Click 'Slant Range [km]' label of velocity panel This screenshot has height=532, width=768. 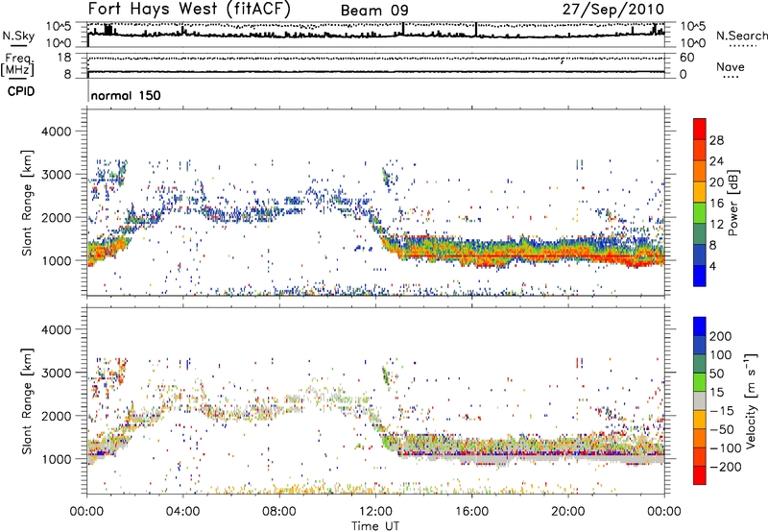pos(26,400)
